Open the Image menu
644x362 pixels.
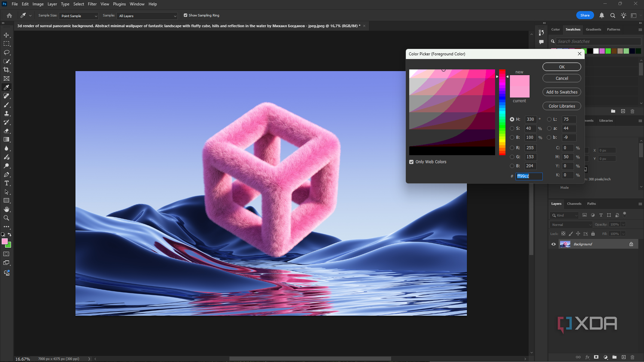click(38, 4)
